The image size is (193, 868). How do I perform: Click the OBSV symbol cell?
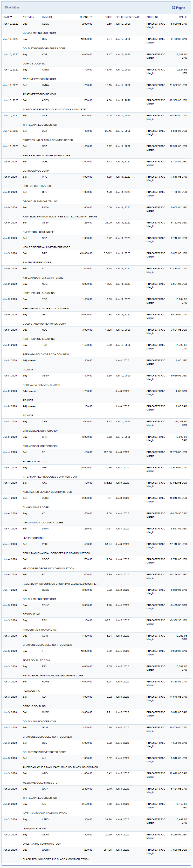point(45,376)
